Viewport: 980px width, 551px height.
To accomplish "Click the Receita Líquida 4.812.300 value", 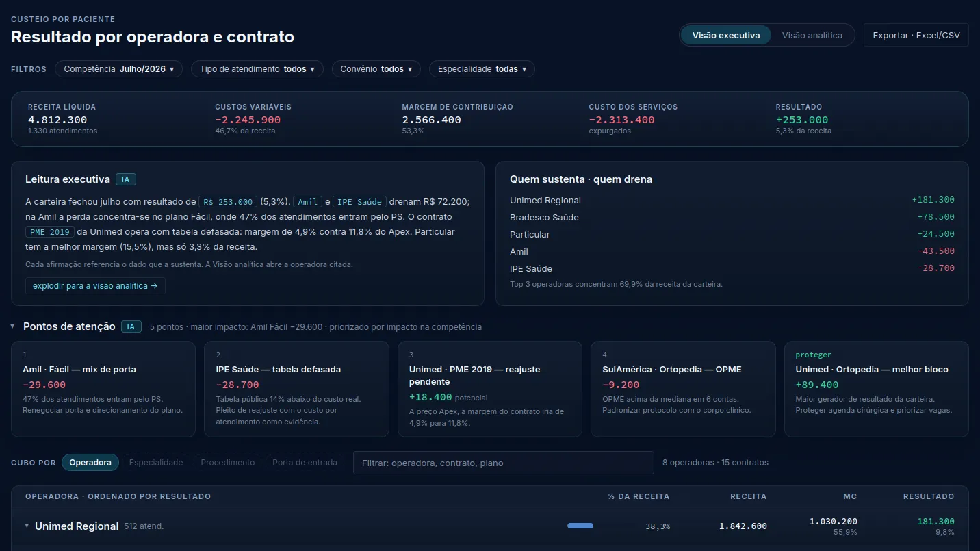I will 57,120.
